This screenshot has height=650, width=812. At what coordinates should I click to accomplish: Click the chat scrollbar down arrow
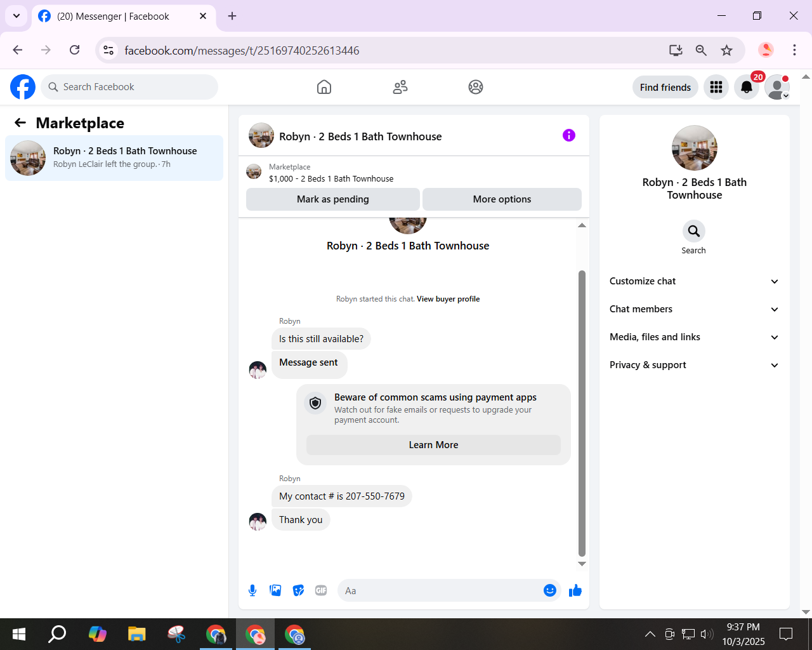click(582, 564)
